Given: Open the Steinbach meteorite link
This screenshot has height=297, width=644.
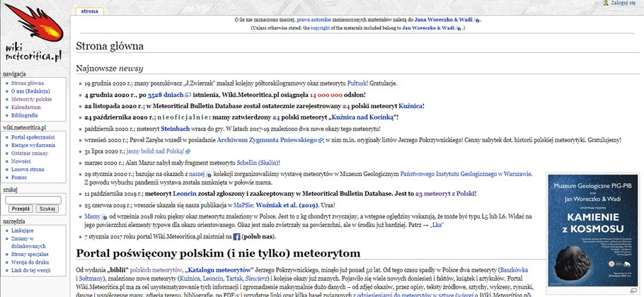Looking at the screenshot, I should (x=174, y=129).
